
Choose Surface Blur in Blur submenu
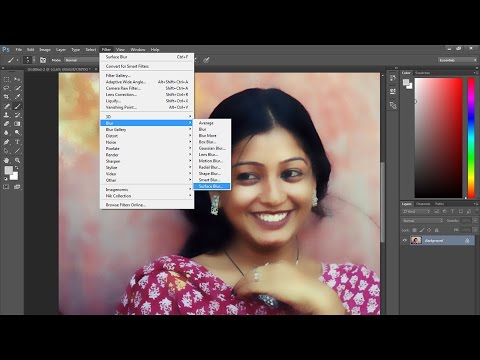(x=212, y=186)
